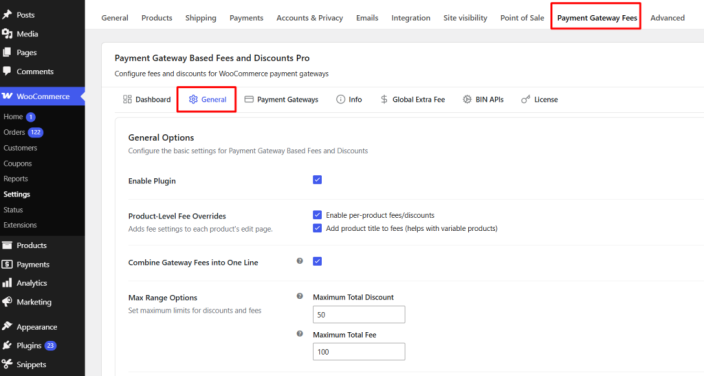Click the Dashboard grid icon

point(128,99)
